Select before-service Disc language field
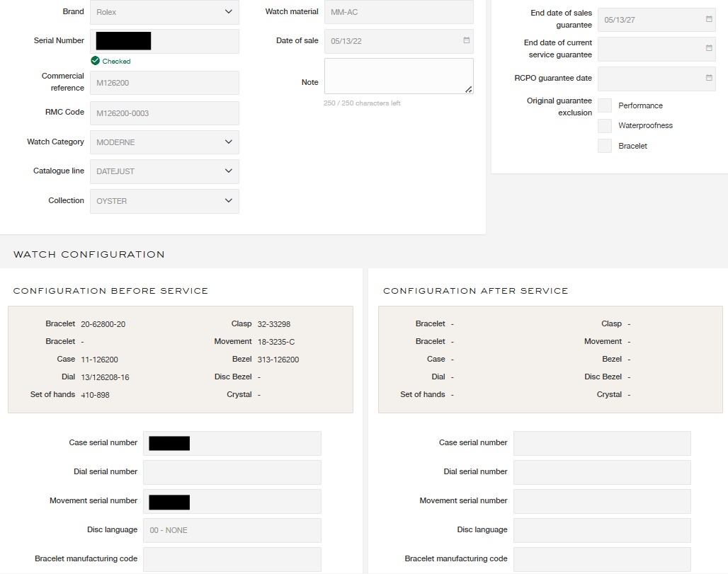Image resolution: width=728 pixels, height=574 pixels. (x=232, y=530)
